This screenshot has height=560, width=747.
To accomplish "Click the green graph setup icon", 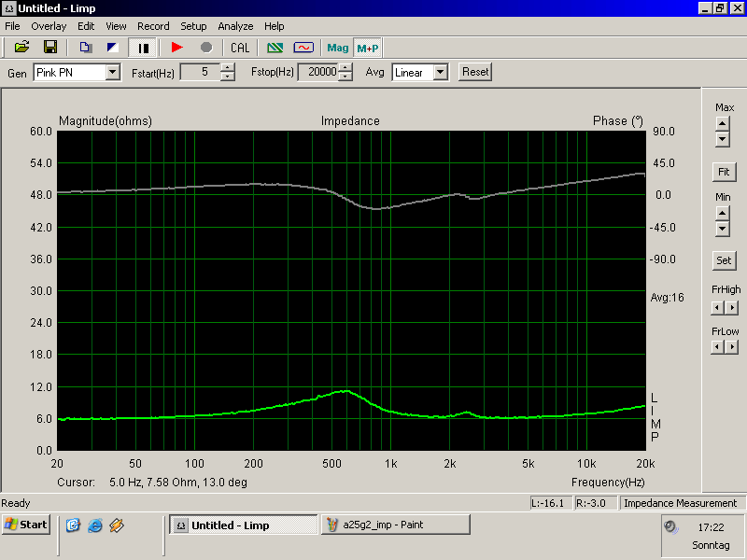I will tap(275, 47).
